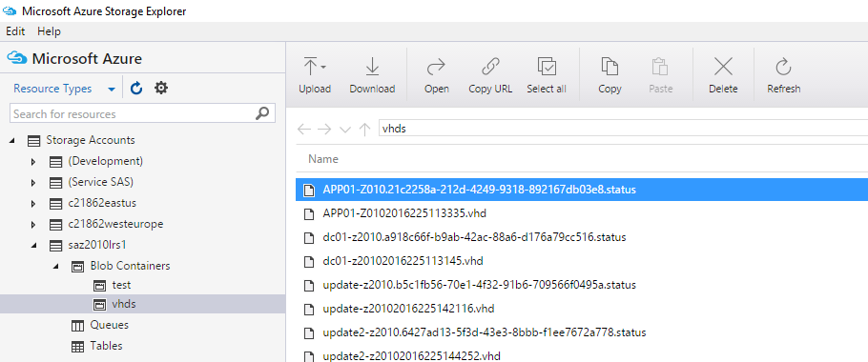Expand the (Development) storage account
868x362 pixels.
[x=33, y=162]
